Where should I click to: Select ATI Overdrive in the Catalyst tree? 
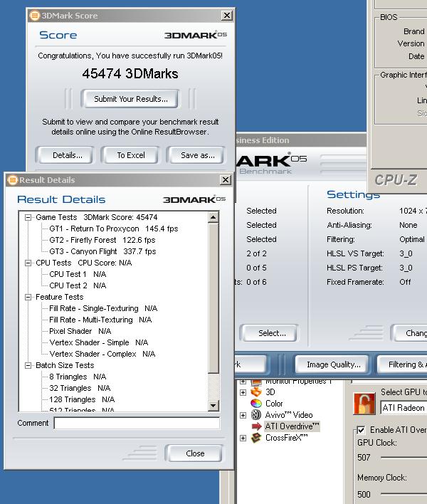[291, 426]
